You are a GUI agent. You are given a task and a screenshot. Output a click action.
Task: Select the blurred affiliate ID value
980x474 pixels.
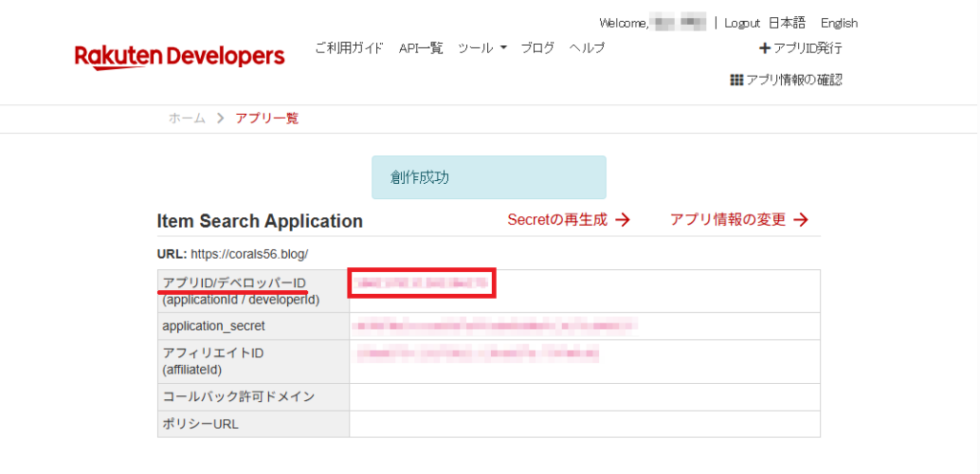[478, 353]
